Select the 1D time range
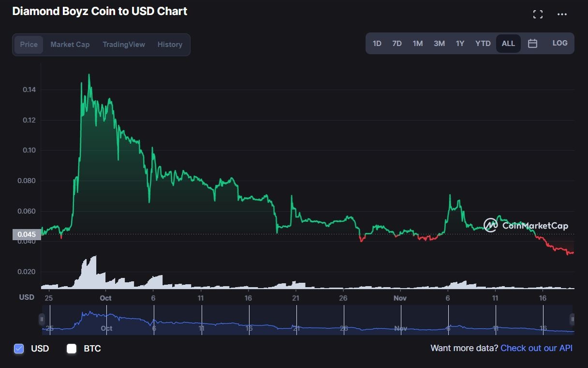This screenshot has height=368, width=588. tap(377, 44)
